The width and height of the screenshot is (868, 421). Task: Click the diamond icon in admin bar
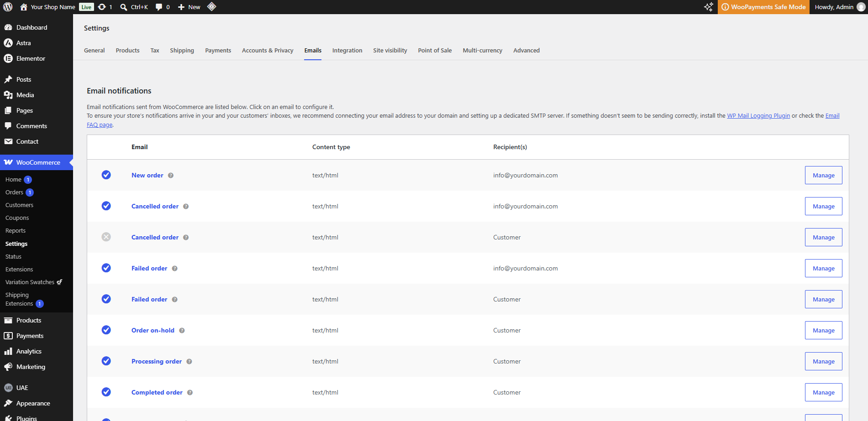pos(211,7)
